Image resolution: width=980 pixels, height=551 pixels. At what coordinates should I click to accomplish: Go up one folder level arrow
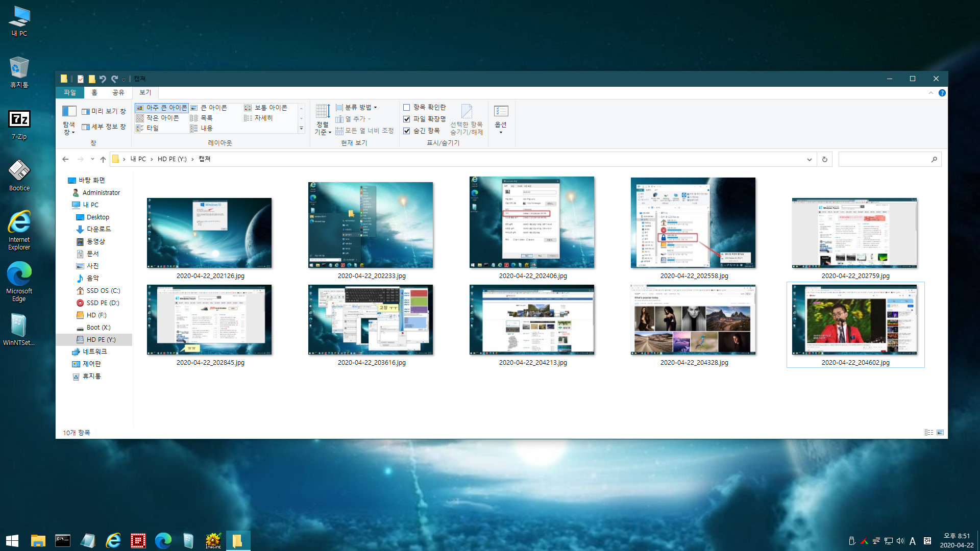point(103,159)
